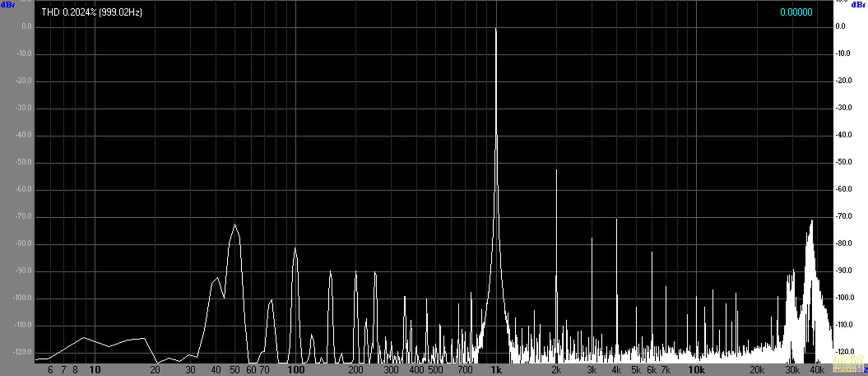Select the 60 frequency axis label
This screenshot has height=376, width=868.
click(251, 370)
